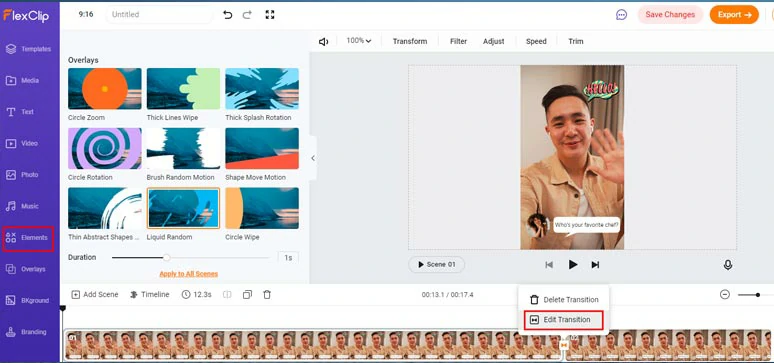Select the Brush Random Motion overlay
Image resolution: width=774 pixels, height=363 pixels.
[x=183, y=149]
